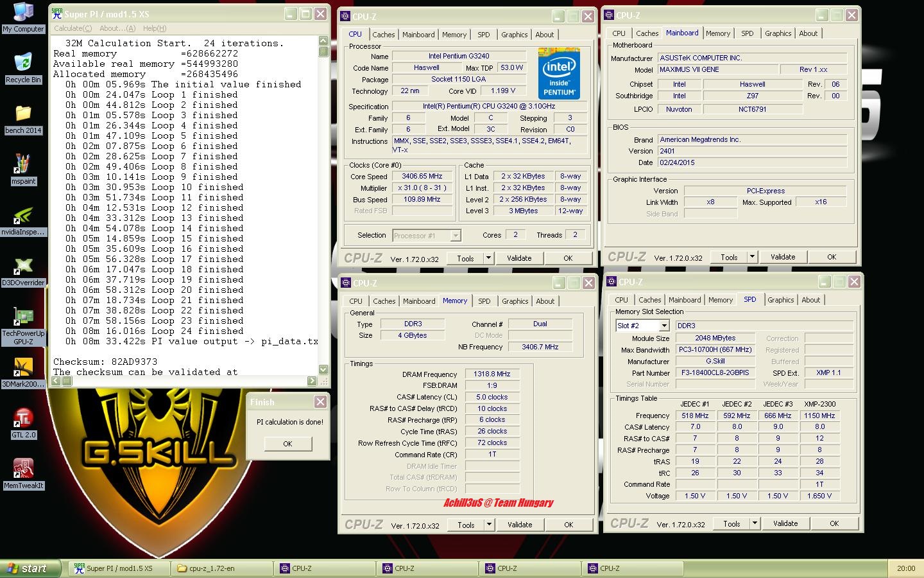Click Super PI horizontal scrollbar right arrow

[312, 381]
